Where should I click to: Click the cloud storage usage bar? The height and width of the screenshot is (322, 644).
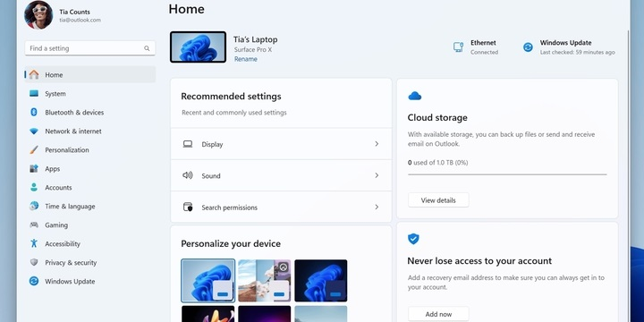click(507, 174)
